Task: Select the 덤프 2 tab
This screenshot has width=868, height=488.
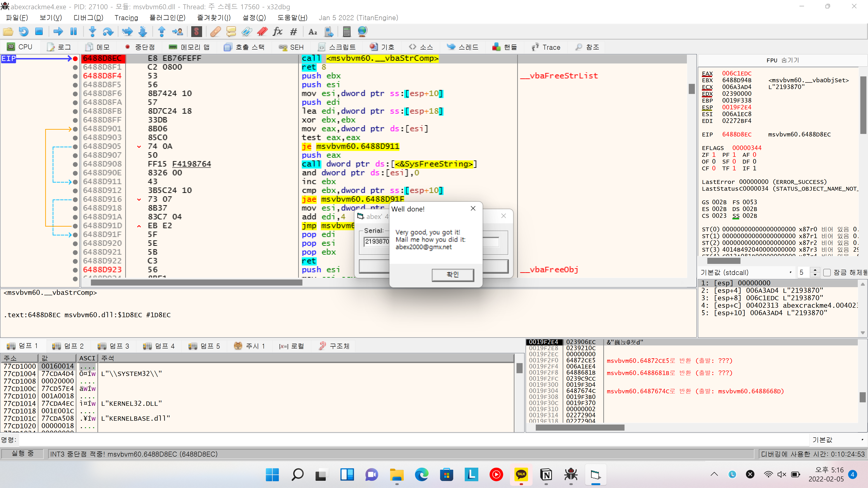Action: 68,346
